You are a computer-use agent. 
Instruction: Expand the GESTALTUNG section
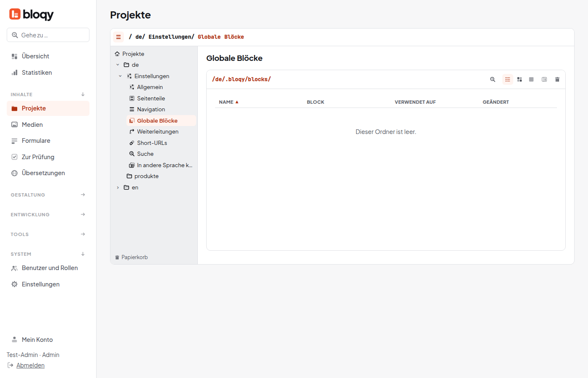(x=48, y=195)
